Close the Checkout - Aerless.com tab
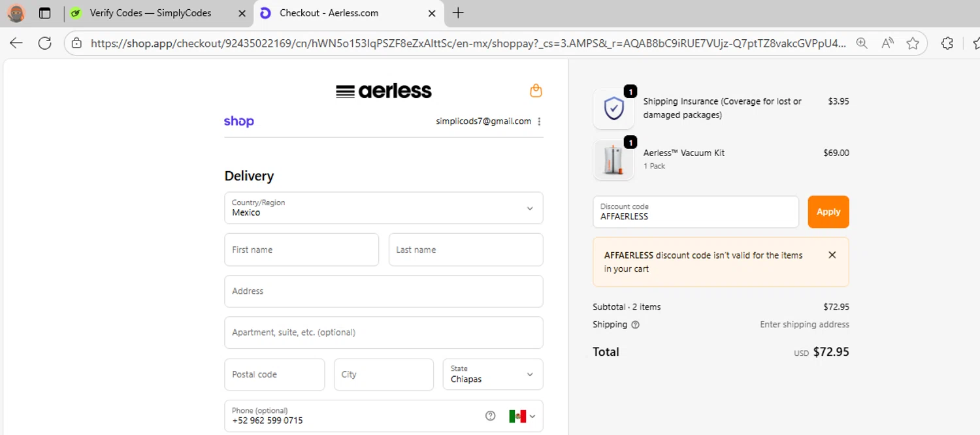980x435 pixels. pos(432,13)
